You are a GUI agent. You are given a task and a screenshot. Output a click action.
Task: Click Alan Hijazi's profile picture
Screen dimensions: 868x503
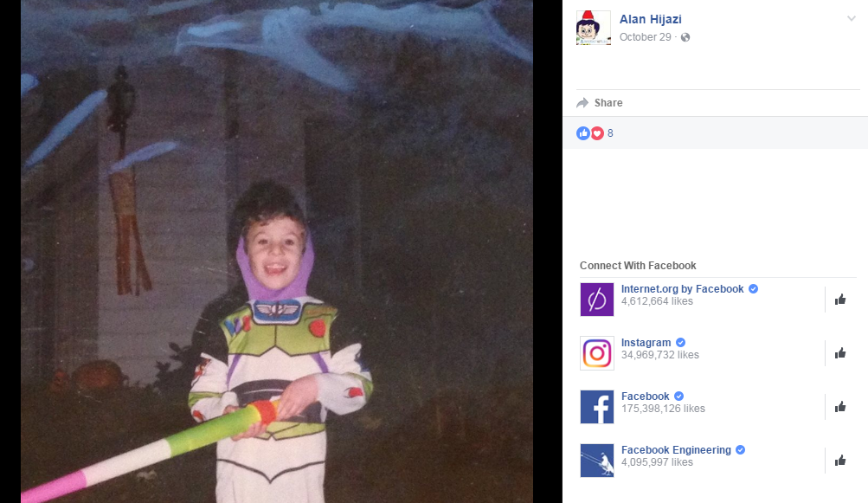pos(594,28)
